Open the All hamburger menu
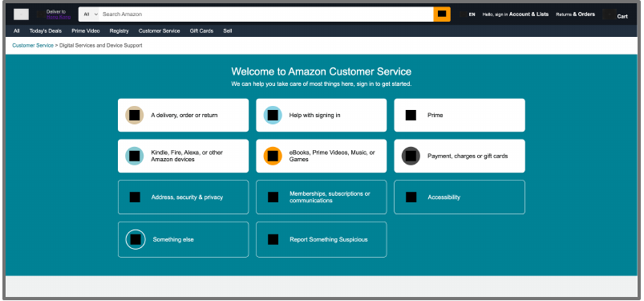The width and height of the screenshot is (644, 301). (16, 31)
